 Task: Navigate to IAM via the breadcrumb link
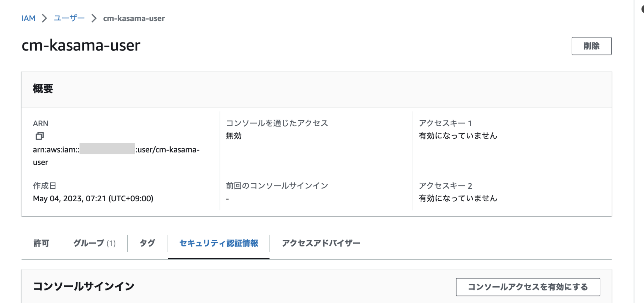tap(28, 18)
